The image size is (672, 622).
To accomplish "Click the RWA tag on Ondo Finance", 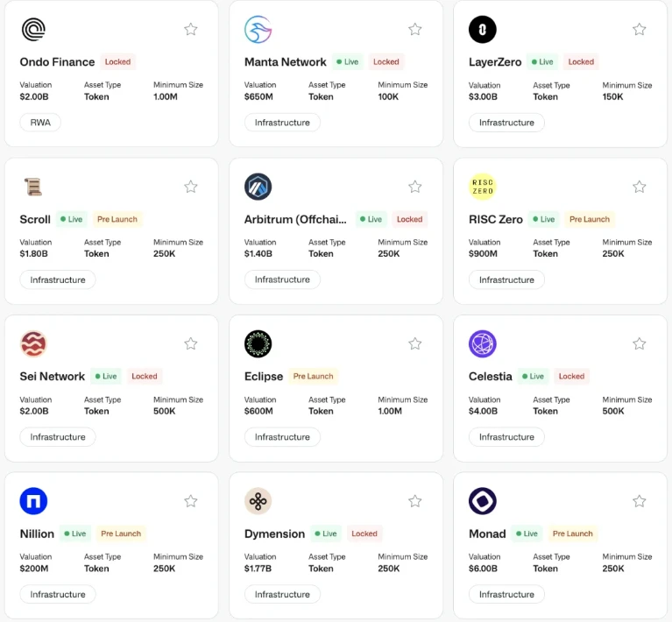I will pyautogui.click(x=40, y=123).
